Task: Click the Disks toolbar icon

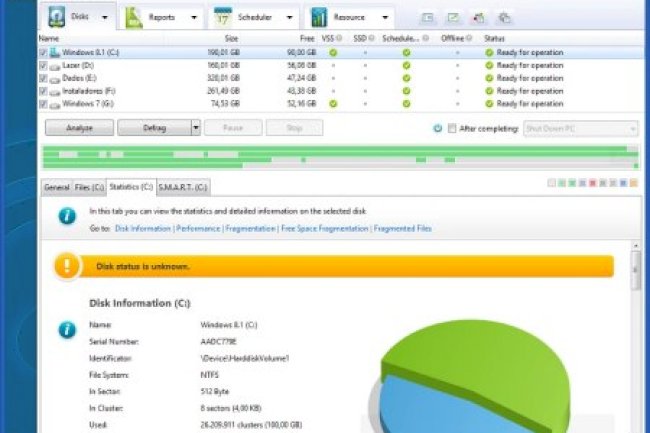Action: pos(57,17)
